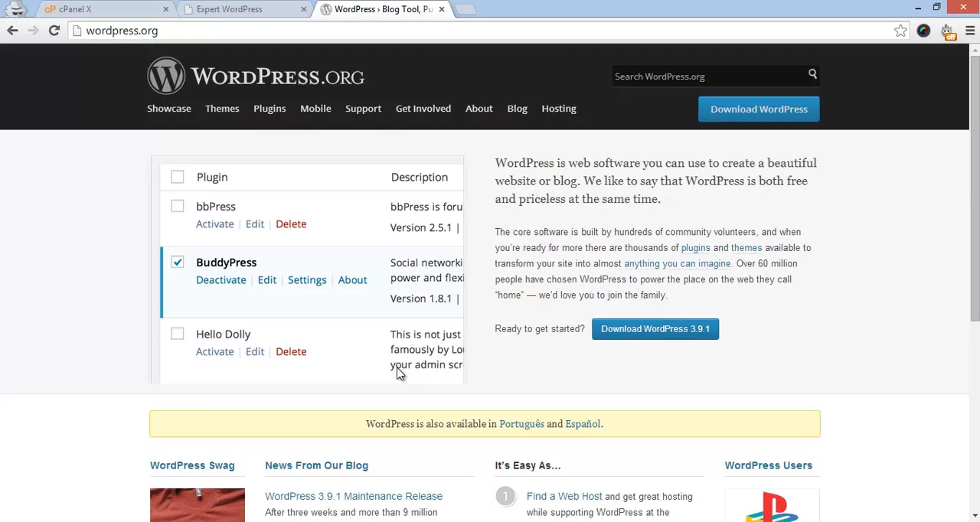Activate the Hello Dolly plugin
The image size is (980, 522).
pos(214,352)
